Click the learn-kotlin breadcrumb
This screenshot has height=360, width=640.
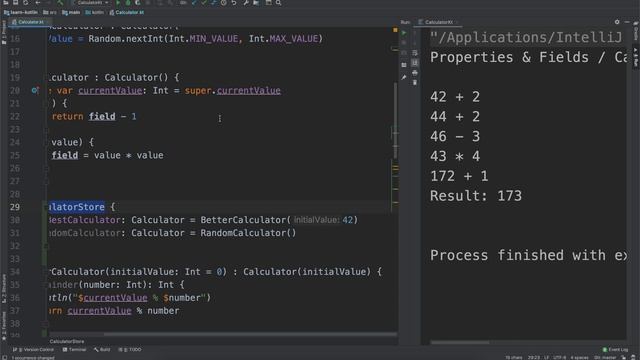click(20, 12)
